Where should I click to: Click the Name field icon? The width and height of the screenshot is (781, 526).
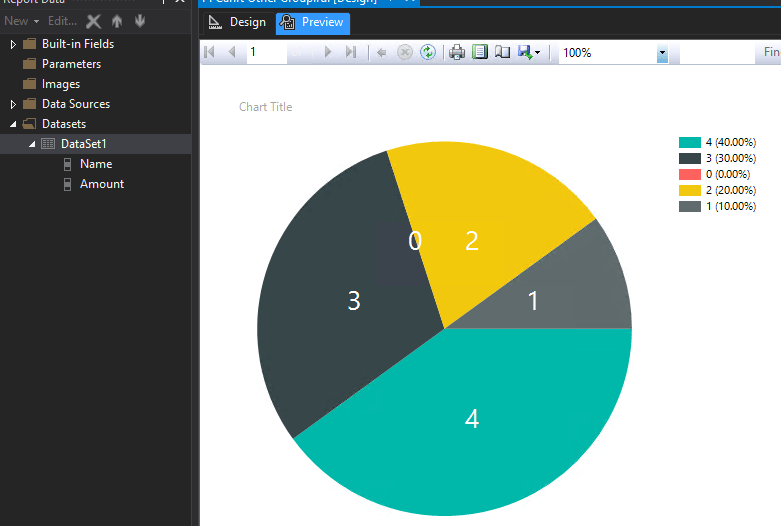pyautogui.click(x=67, y=164)
